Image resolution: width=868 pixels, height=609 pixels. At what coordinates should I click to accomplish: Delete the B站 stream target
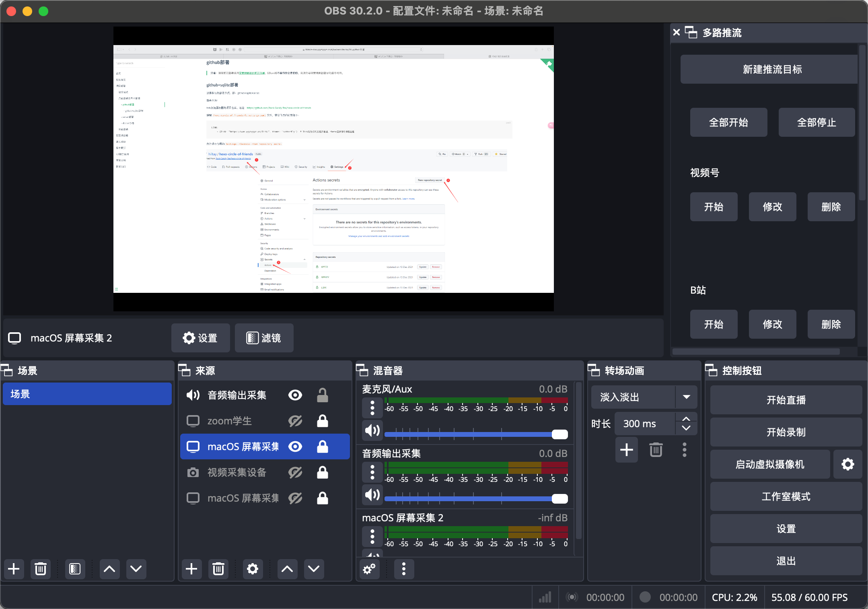(x=831, y=324)
